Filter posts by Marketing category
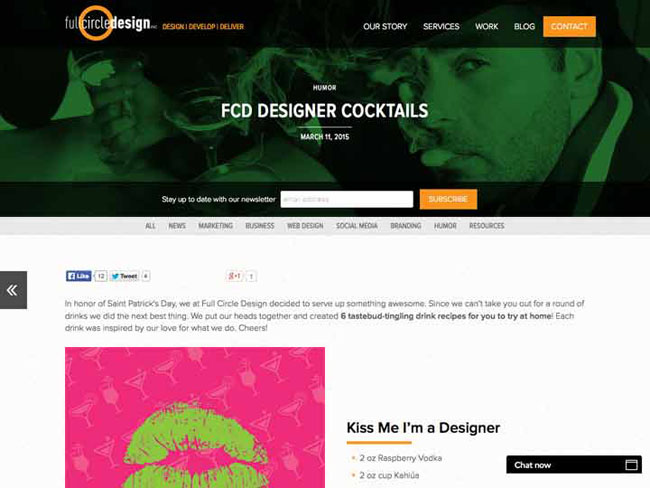650x488 pixels. pyautogui.click(x=216, y=226)
